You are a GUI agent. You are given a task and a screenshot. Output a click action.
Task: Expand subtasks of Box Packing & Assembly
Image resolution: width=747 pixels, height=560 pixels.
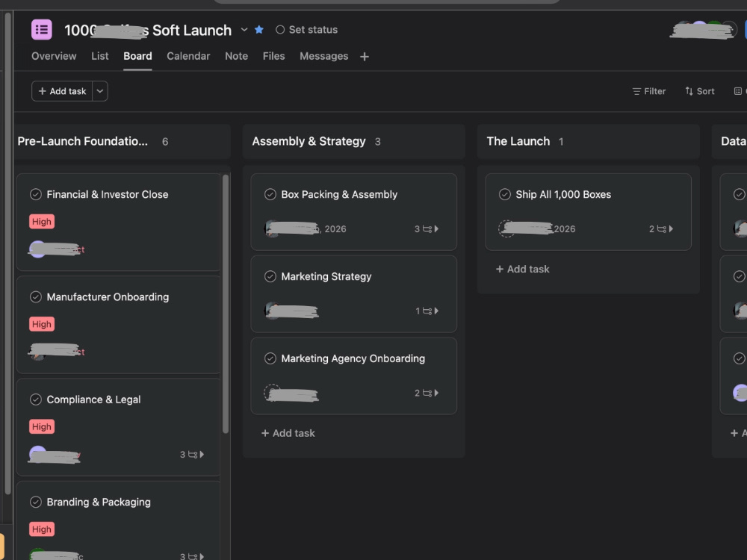436,229
